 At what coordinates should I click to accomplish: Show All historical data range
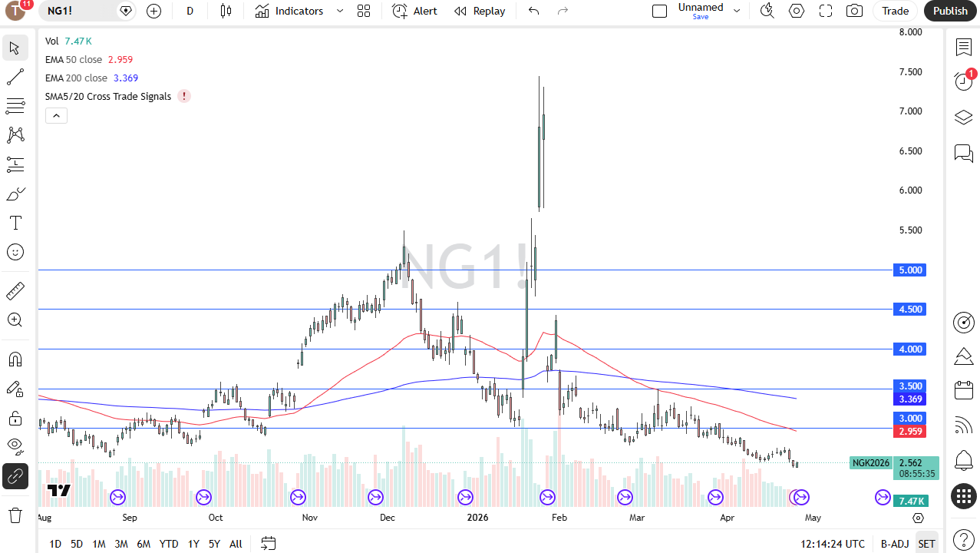click(x=236, y=544)
